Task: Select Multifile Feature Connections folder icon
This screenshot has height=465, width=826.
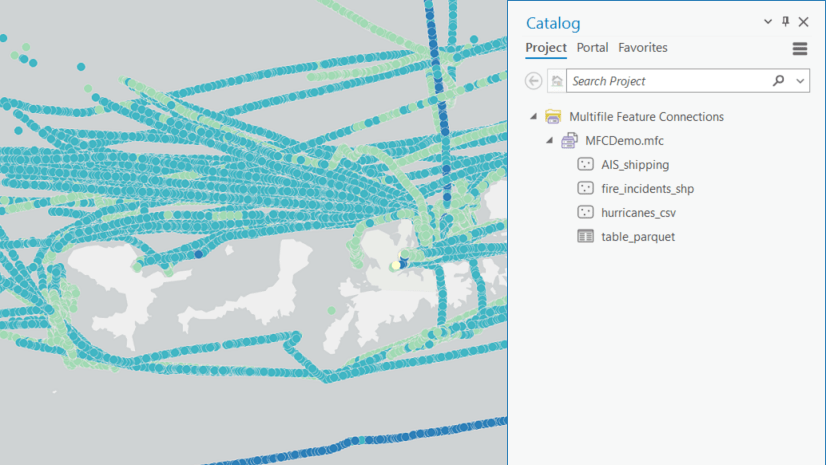Action: [x=553, y=116]
